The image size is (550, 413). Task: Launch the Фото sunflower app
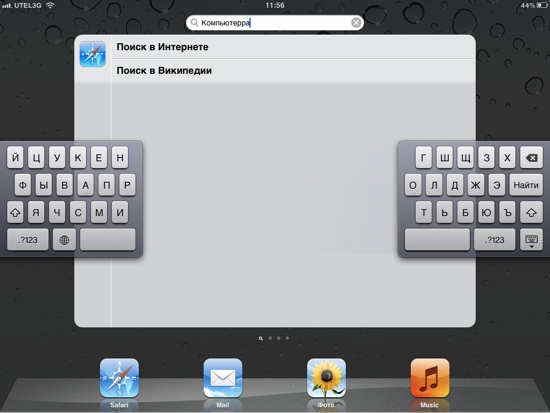pyautogui.click(x=326, y=378)
